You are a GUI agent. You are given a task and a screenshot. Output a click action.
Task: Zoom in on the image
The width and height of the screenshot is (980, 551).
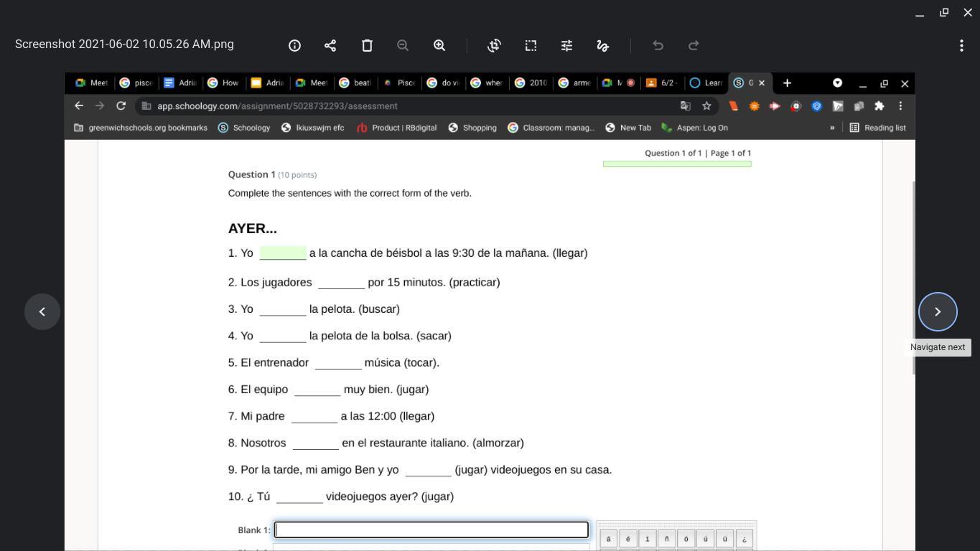439,45
